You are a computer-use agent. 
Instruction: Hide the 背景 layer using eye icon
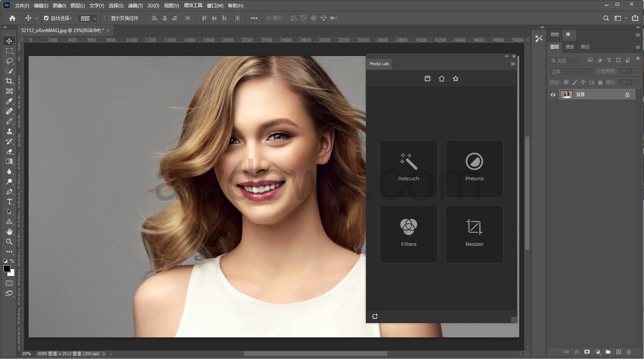click(x=553, y=95)
